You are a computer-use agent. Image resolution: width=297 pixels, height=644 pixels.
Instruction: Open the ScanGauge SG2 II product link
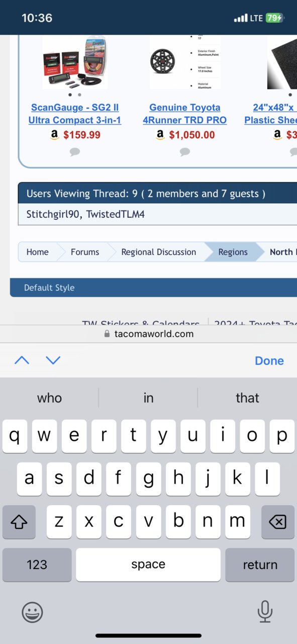pos(75,114)
